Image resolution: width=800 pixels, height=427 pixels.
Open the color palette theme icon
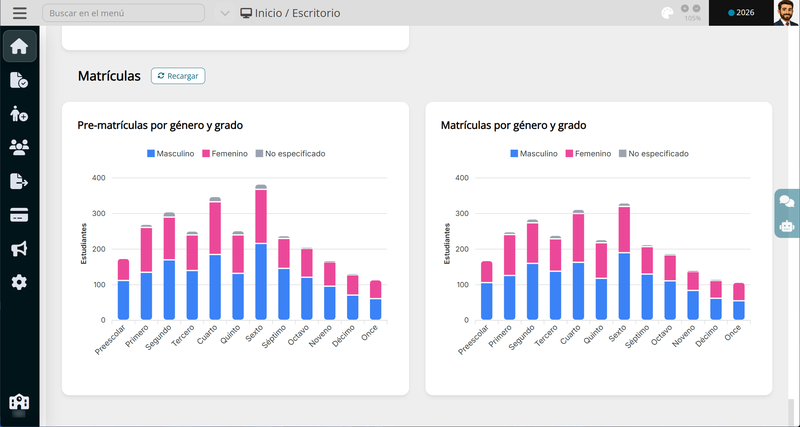pos(667,13)
